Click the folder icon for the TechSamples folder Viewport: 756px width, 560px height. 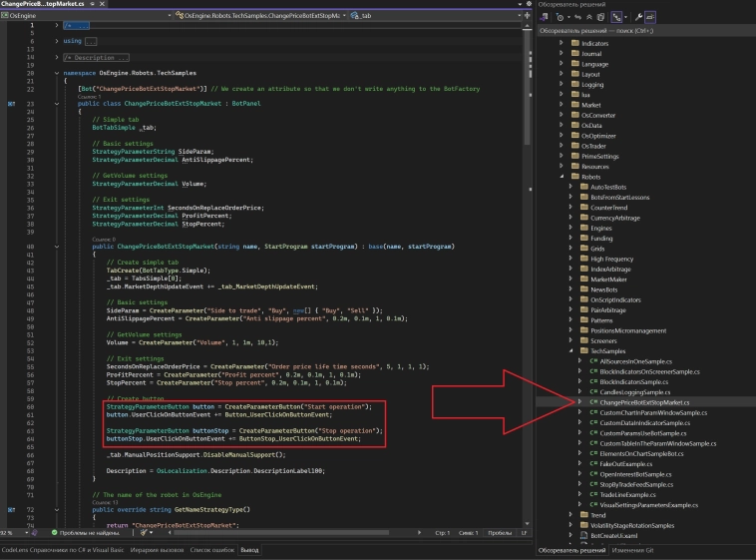581,351
